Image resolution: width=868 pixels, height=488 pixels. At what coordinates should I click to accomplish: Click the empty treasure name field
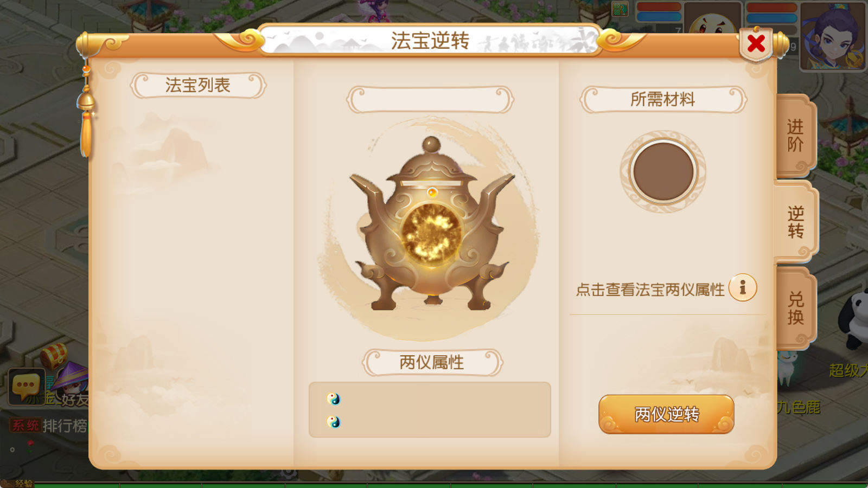point(430,100)
